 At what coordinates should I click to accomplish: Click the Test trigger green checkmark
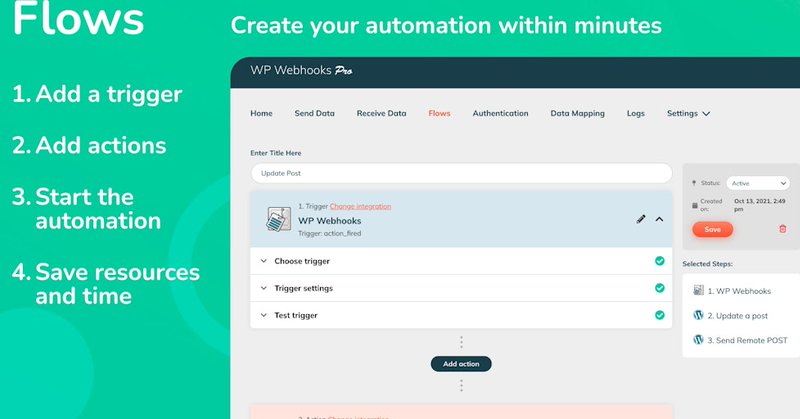[x=660, y=315]
